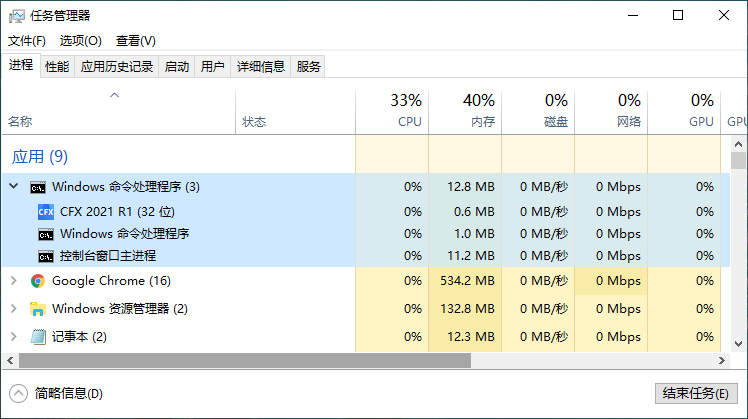The image size is (748, 419).
Task: Open the 文件(F) menu
Action: pyautogui.click(x=27, y=41)
